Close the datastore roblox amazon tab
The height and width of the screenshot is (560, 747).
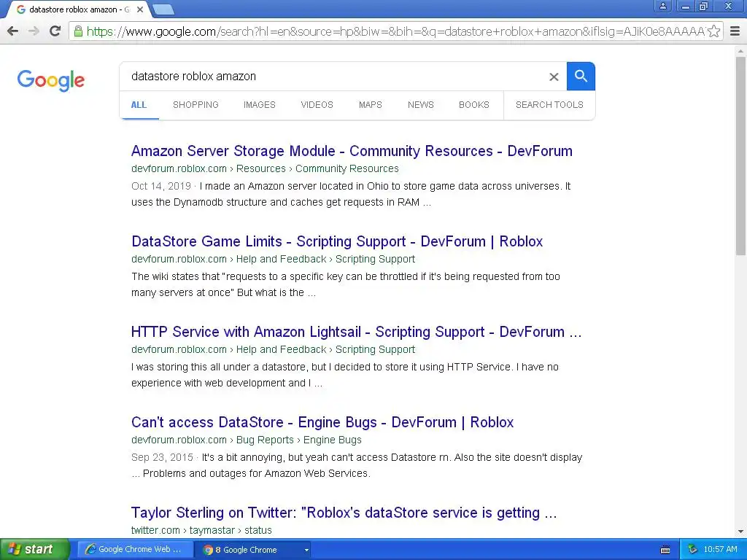[140, 9]
